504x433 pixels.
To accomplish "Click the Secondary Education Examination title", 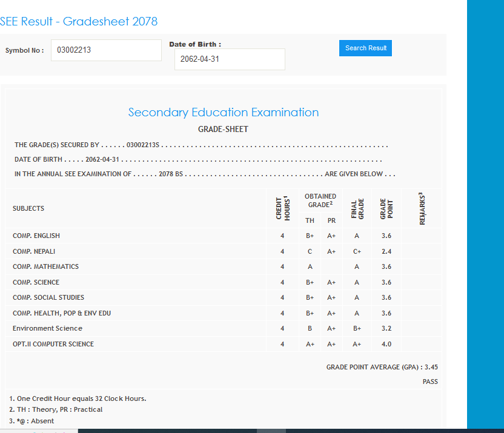I will click(x=223, y=113).
